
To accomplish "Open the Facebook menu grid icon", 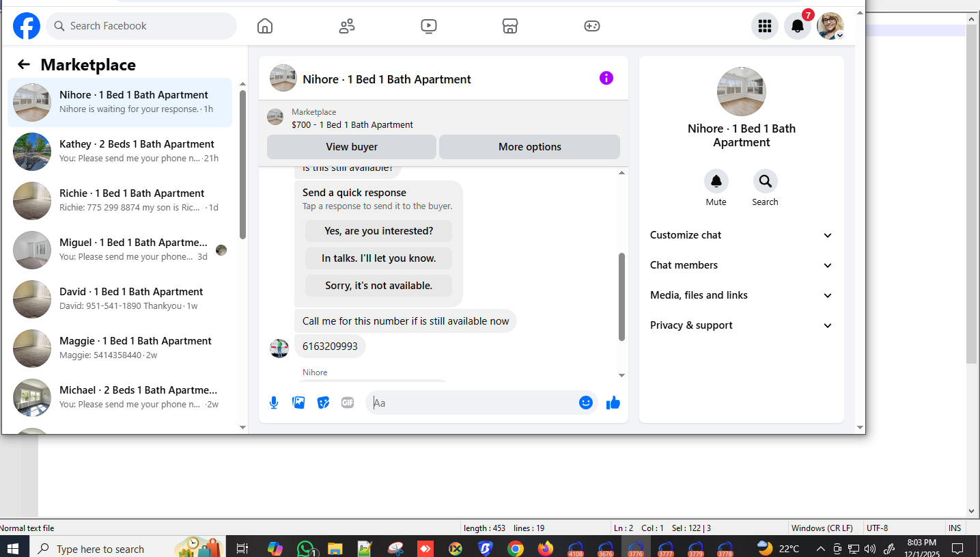I will pyautogui.click(x=765, y=26).
